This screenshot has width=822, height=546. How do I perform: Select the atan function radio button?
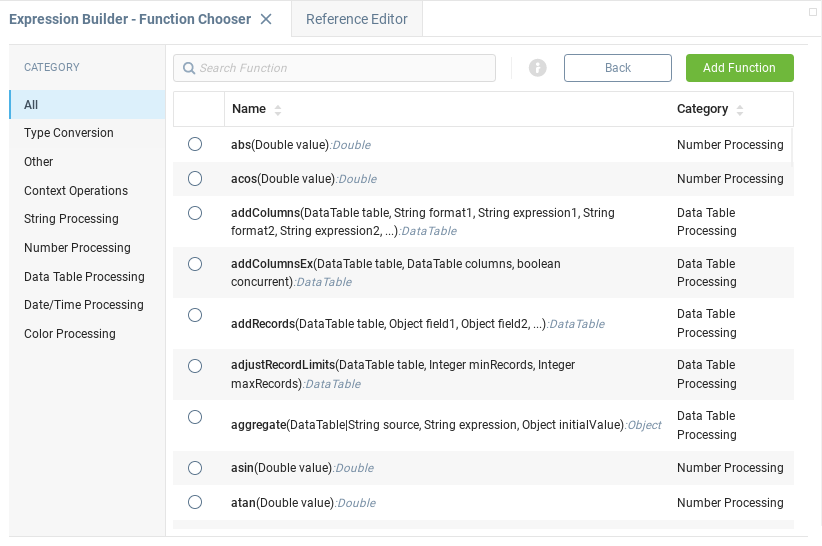[x=195, y=502]
